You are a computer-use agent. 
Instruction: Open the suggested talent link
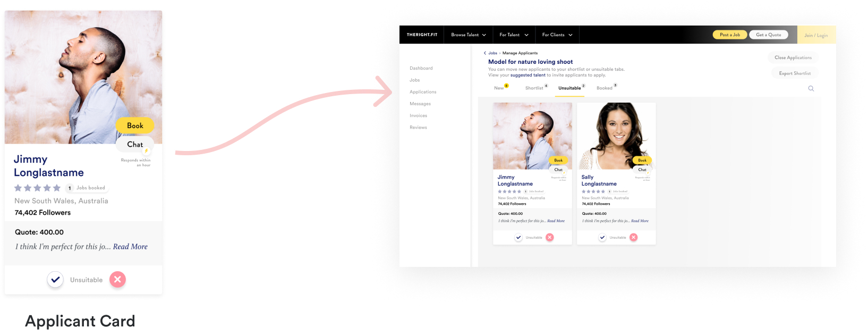(x=528, y=75)
